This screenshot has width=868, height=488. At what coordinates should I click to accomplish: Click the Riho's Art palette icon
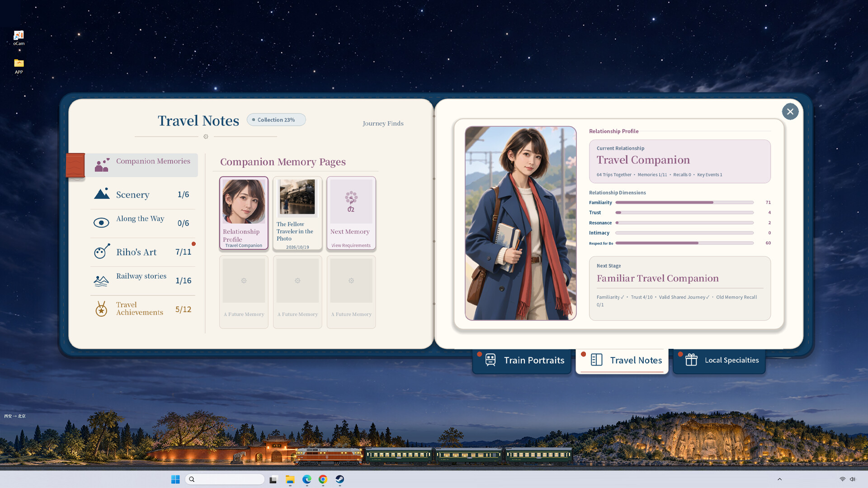102,251
